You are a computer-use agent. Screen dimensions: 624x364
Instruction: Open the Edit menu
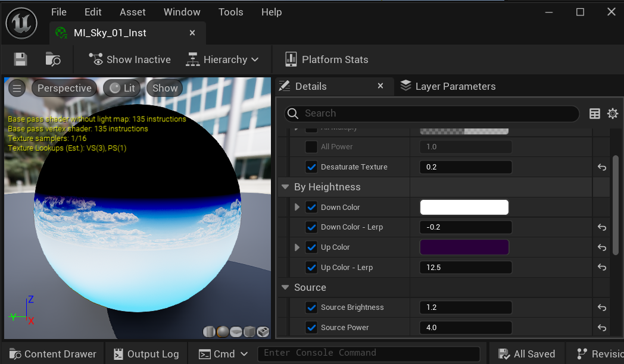pyautogui.click(x=93, y=12)
